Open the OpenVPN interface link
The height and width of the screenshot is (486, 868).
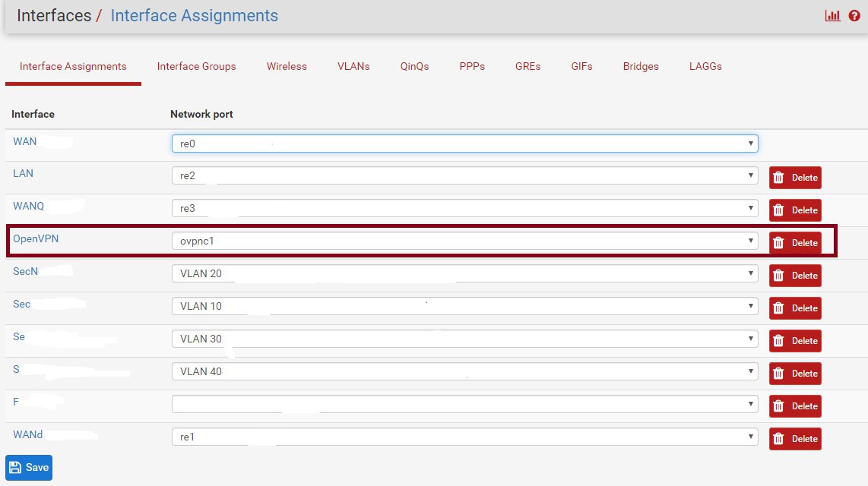[x=36, y=239]
